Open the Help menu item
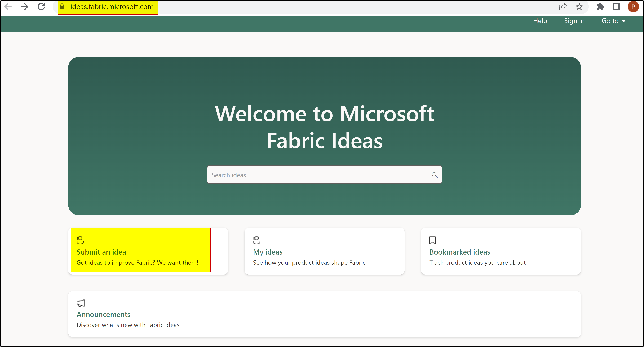 pos(540,21)
